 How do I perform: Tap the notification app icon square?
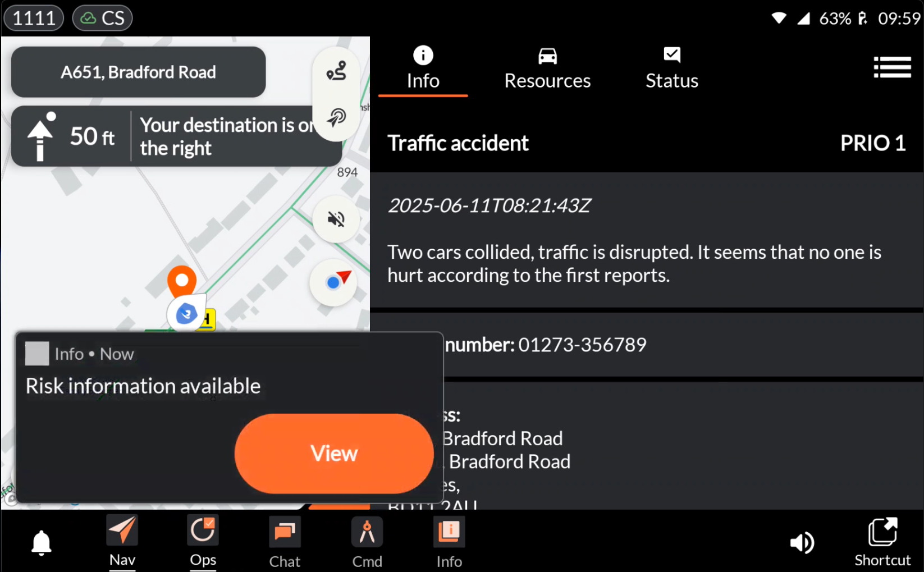37,354
